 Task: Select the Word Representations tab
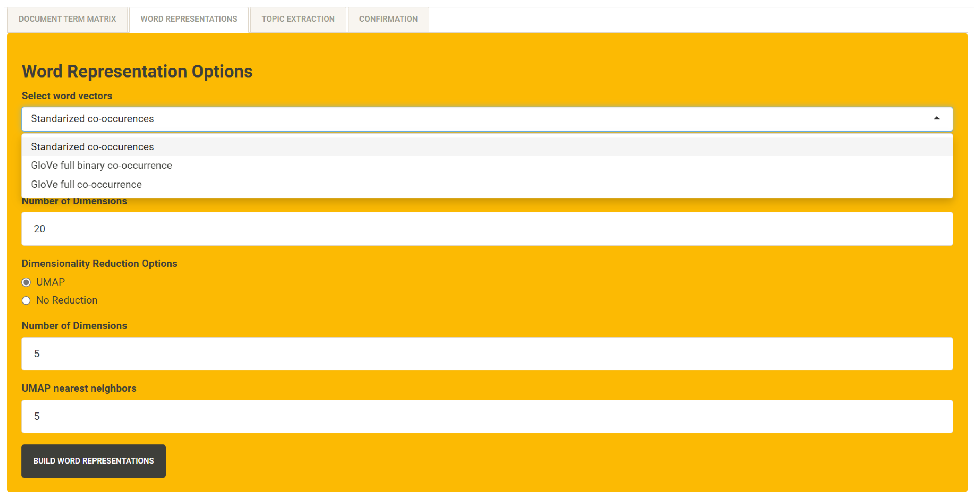tap(189, 19)
